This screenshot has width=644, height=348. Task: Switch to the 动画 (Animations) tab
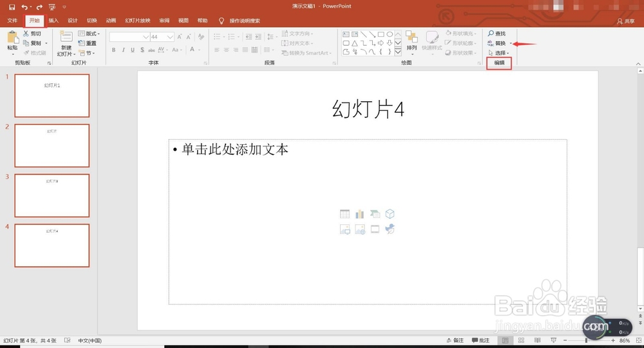[x=111, y=21]
